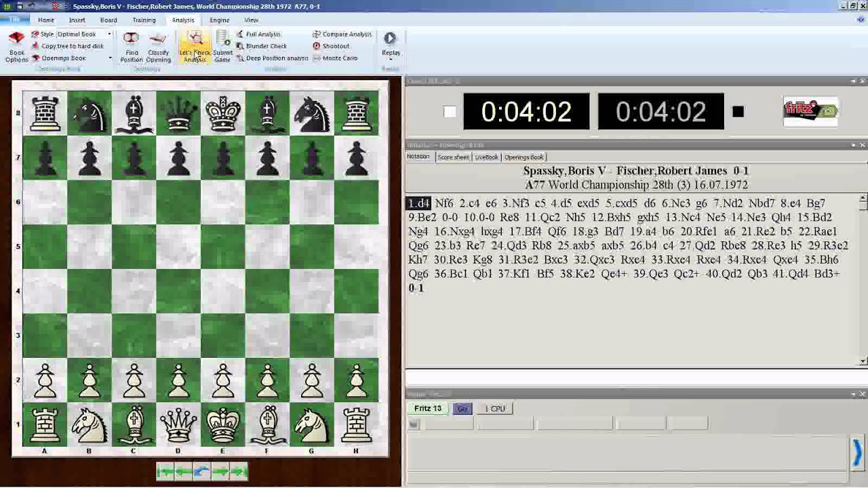Jump to start of game below the board
Viewport: 868px width, 488px height.
(165, 472)
